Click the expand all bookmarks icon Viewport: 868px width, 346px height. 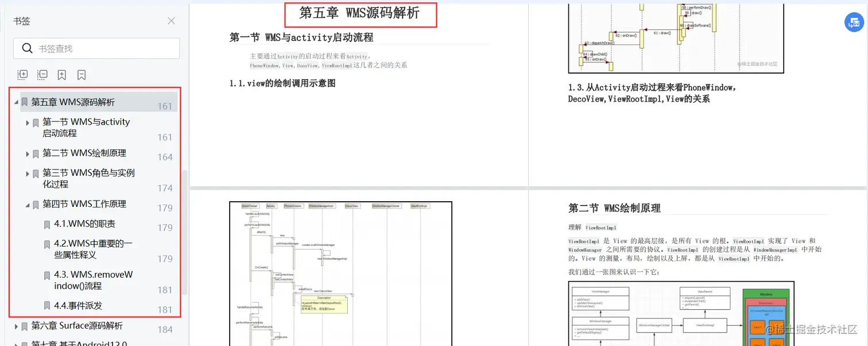click(x=22, y=75)
